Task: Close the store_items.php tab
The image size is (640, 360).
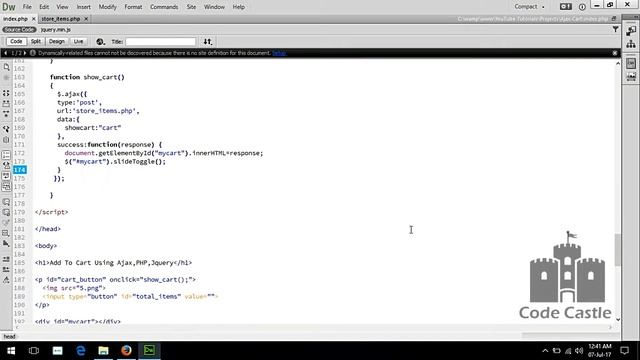Action: pos(86,19)
